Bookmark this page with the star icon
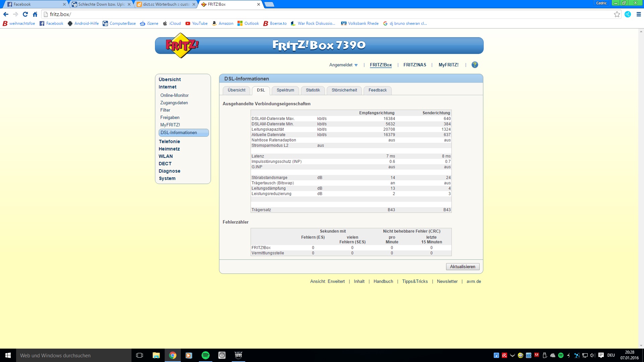Image resolution: width=644 pixels, height=362 pixels. click(617, 14)
